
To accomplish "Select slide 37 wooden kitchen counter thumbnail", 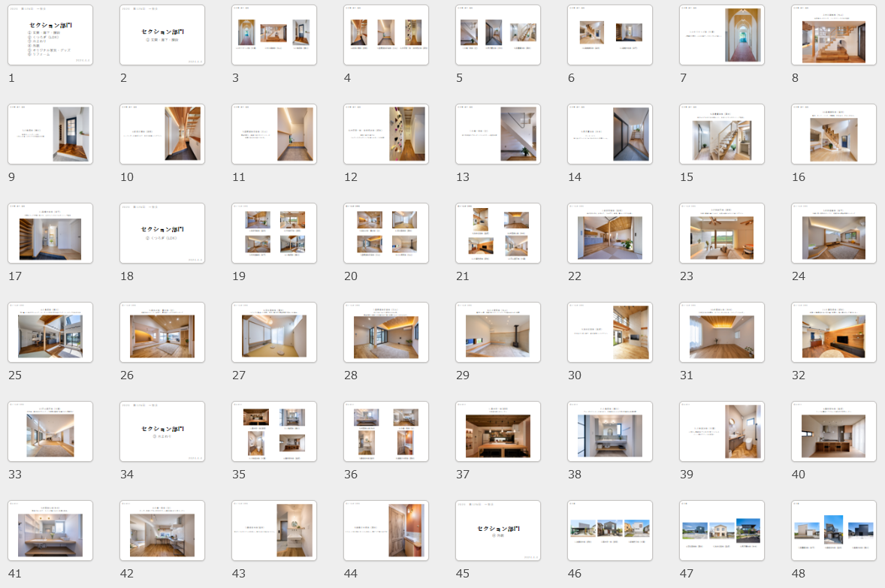I will coord(498,432).
